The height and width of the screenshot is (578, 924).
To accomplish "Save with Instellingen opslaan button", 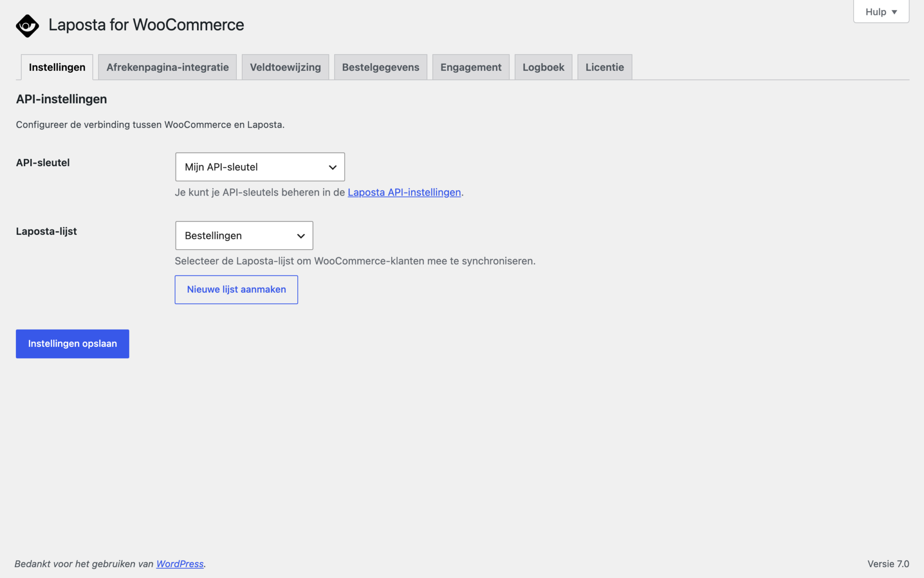I will pos(72,344).
